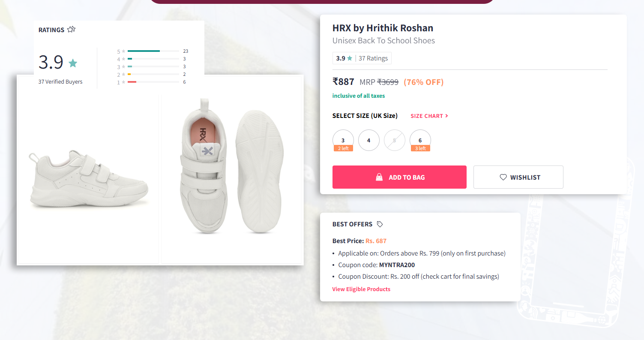Image resolution: width=644 pixels, height=340 pixels.
Task: Click the price tag icon beside BEST OFFERS
Action: click(380, 223)
